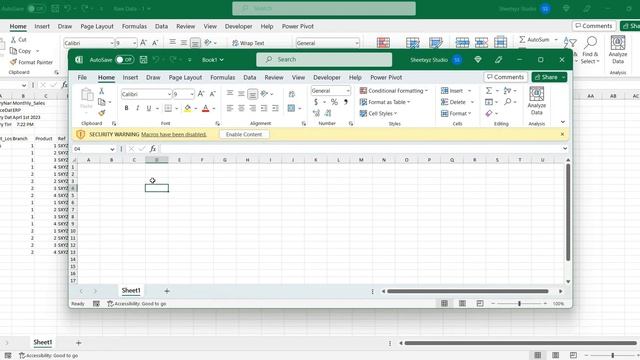Screen dimensions: 640x360
Task: Decrease font size in Book1 ribbon
Action: click(212, 94)
